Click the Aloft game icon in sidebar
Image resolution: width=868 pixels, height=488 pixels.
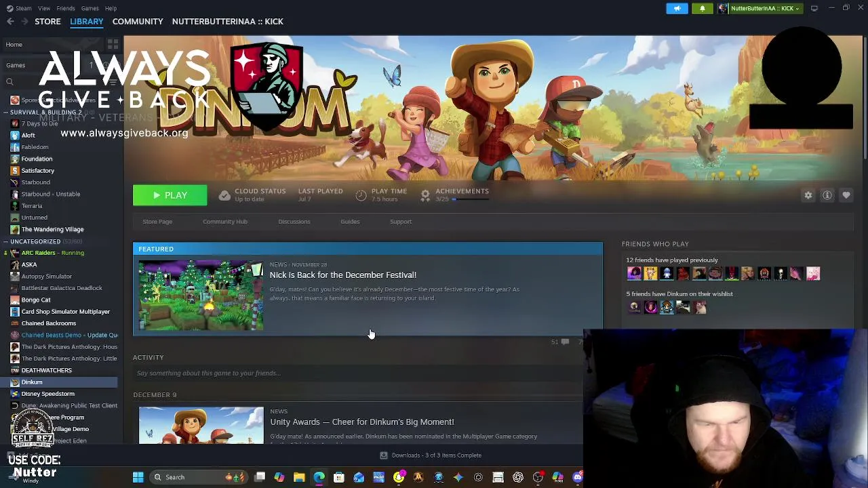15,136
